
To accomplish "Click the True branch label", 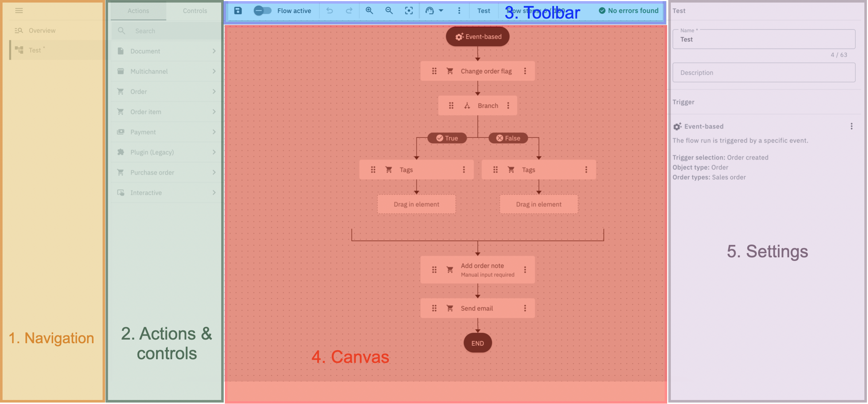I will 447,138.
